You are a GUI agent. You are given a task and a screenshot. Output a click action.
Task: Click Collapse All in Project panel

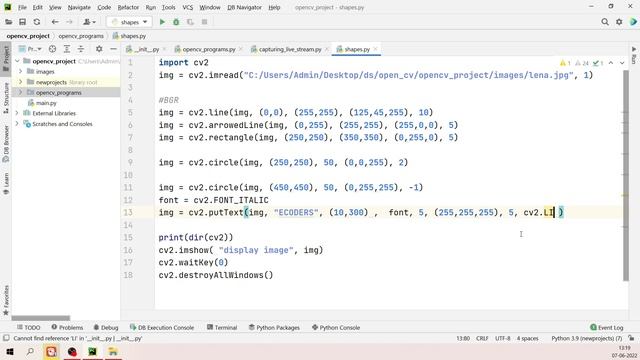click(81, 49)
